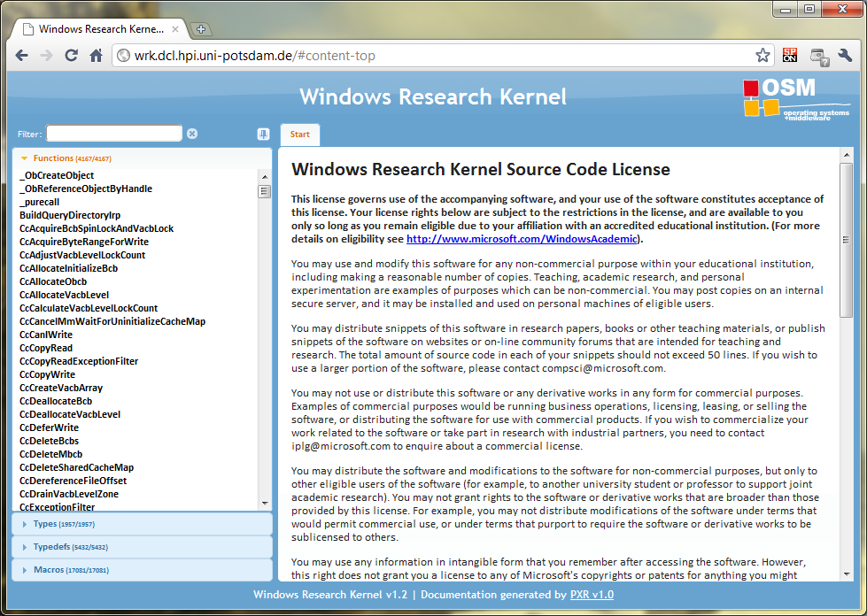
Task: Select CcAcquireBcbSpinLockAndVacbLock in the list
Action: pos(97,228)
